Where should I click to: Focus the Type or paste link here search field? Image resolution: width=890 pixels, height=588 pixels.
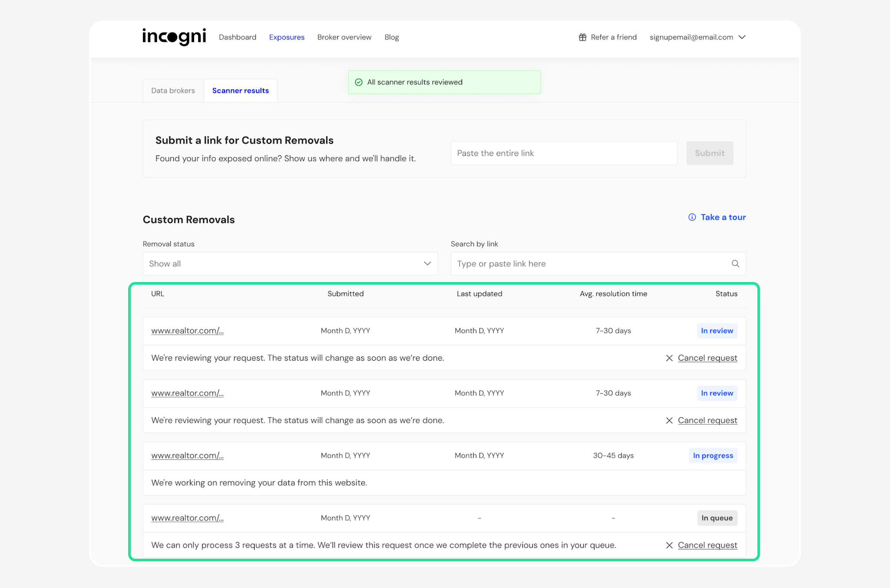[x=598, y=264]
